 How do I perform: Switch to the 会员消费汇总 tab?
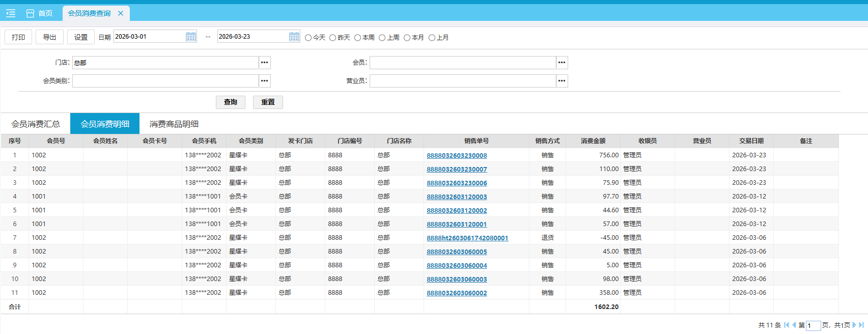36,124
